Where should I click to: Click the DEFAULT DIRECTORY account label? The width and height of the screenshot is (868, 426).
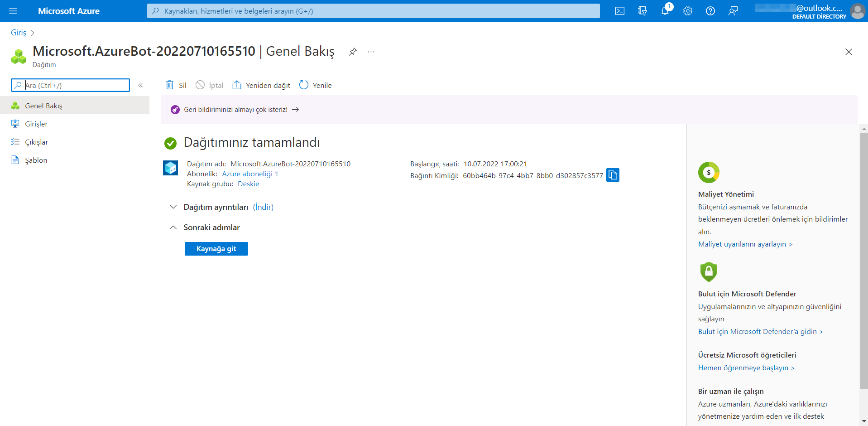[x=819, y=16]
